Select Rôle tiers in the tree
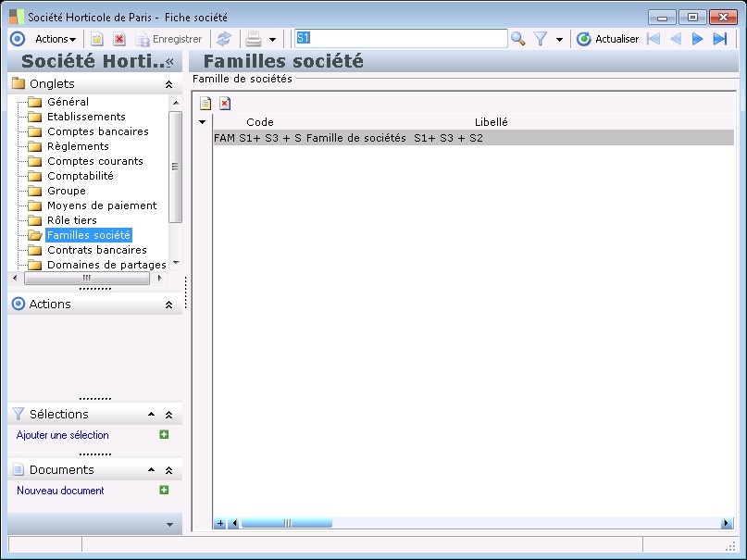The width and height of the screenshot is (747, 560). [72, 220]
